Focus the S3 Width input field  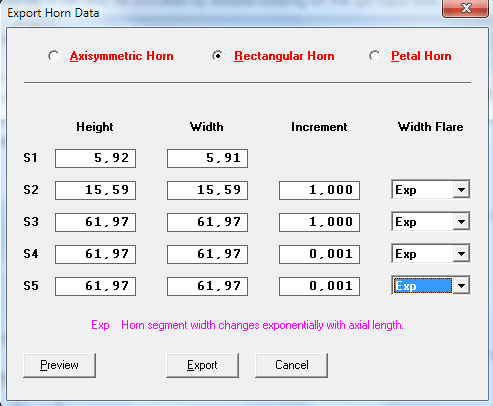pyautogui.click(x=207, y=222)
